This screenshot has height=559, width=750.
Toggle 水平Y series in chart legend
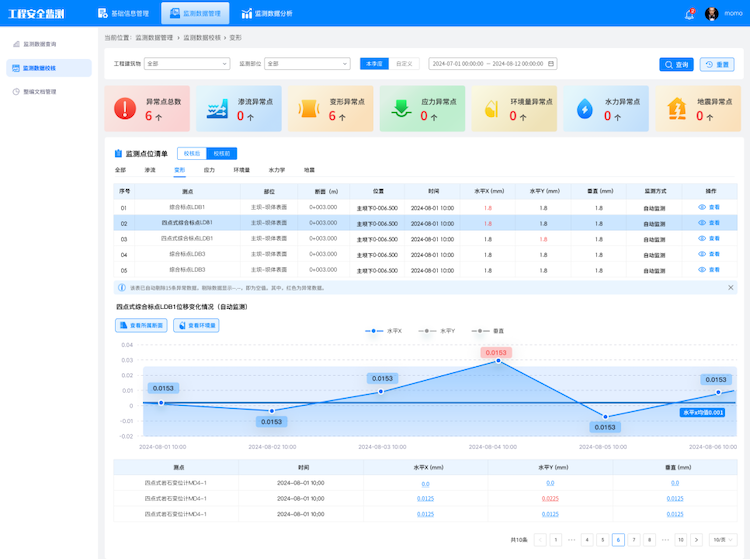[x=437, y=331]
